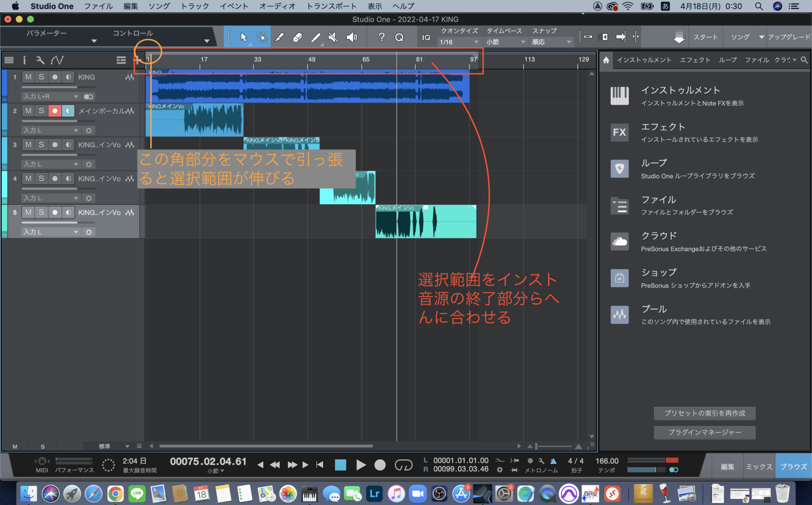Image resolution: width=812 pixels, height=505 pixels.
Task: Toggle monitor on メインボーカル track
Action: [x=68, y=111]
